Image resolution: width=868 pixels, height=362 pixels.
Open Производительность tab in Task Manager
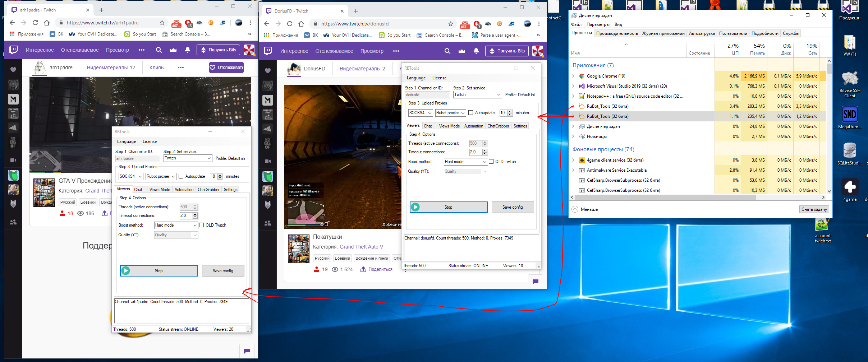click(617, 33)
